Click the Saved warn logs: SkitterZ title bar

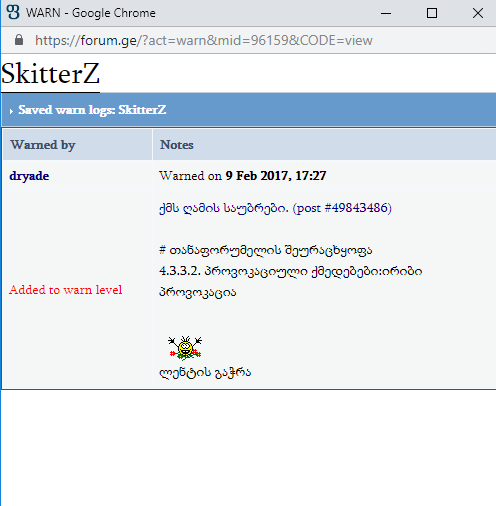[249, 110]
